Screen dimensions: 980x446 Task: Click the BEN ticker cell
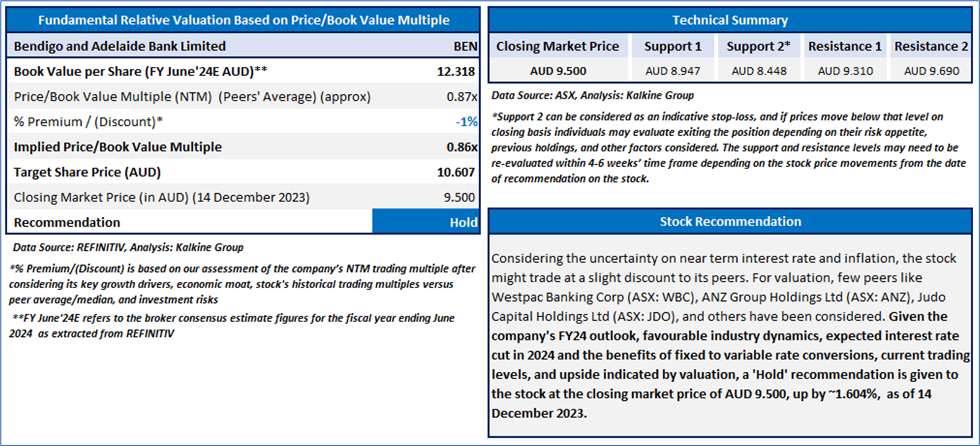[x=465, y=46]
